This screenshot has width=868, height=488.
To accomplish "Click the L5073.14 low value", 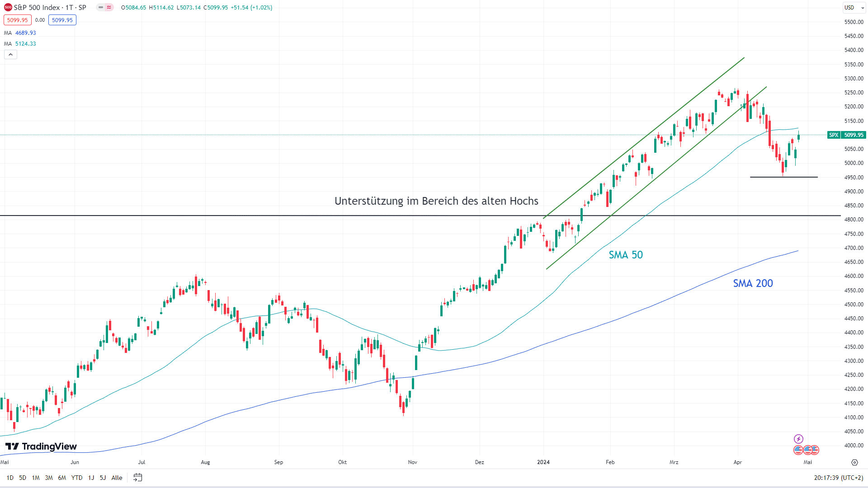I will tap(189, 8).
